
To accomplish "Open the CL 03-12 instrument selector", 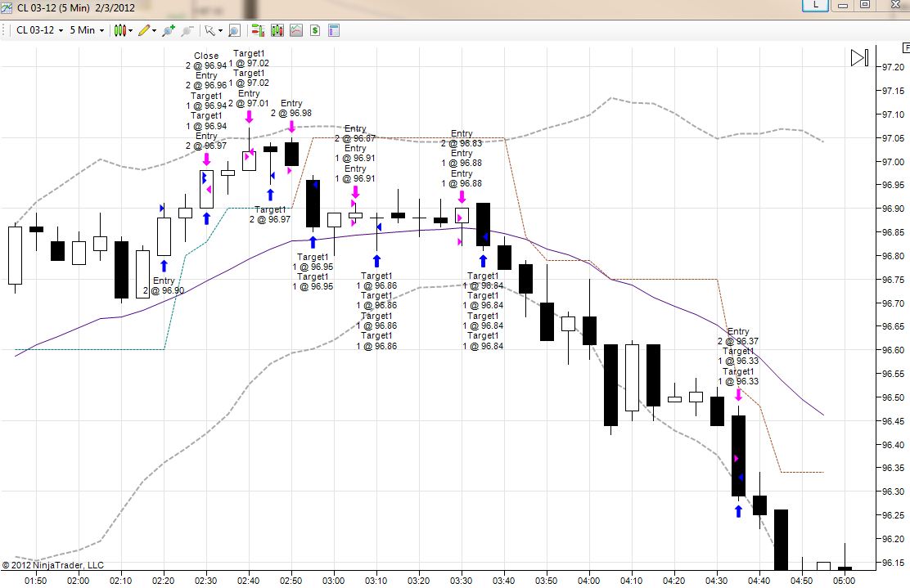I will point(39,30).
